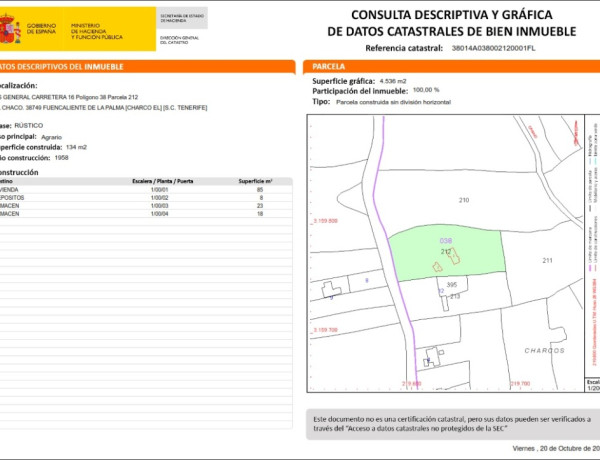
Task: Click table cell 1/00/02
Action: coord(160,198)
